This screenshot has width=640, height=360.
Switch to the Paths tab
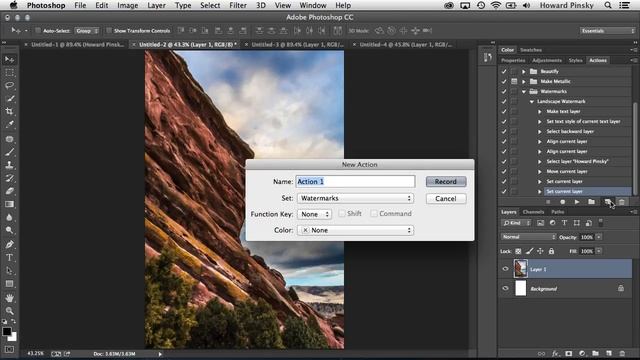pyautogui.click(x=558, y=212)
